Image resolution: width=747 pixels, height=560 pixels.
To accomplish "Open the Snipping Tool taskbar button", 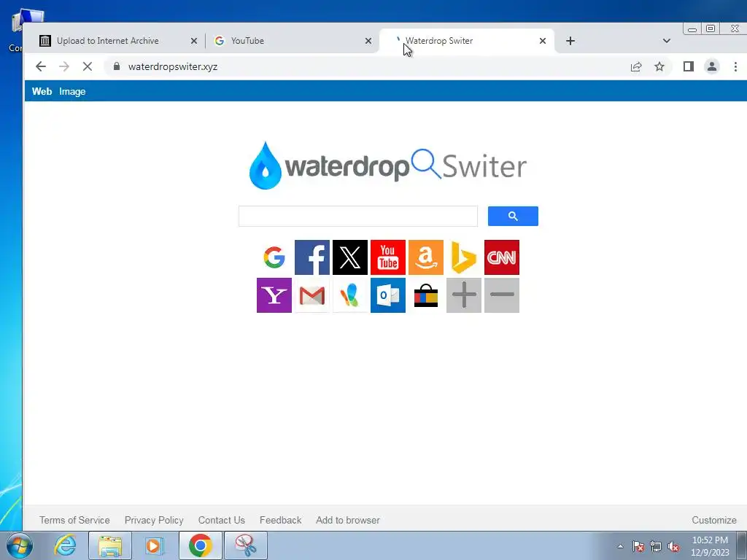I will pyautogui.click(x=246, y=545).
